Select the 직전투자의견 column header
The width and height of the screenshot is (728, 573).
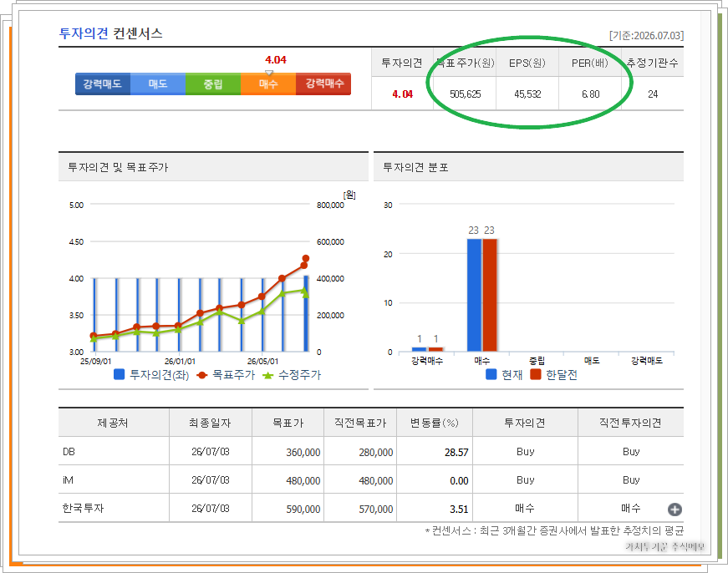630,423
